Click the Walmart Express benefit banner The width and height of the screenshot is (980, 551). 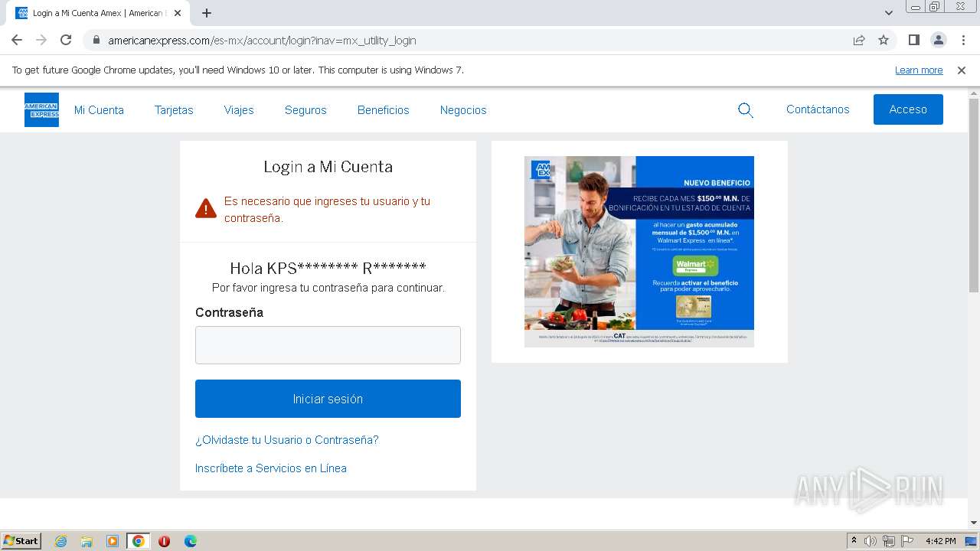(639, 252)
